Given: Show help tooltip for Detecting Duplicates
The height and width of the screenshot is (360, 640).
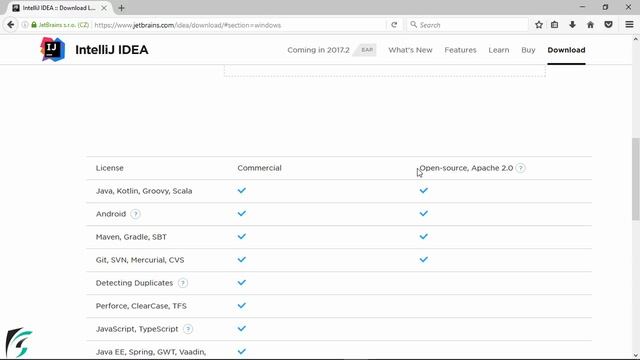Looking at the screenshot, I should coord(183,283).
